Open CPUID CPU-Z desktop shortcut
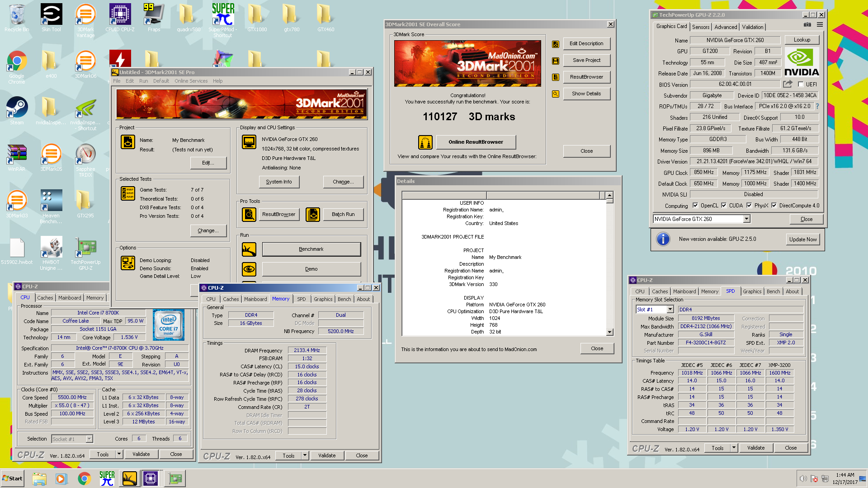This screenshot has height=488, width=868. [120, 18]
